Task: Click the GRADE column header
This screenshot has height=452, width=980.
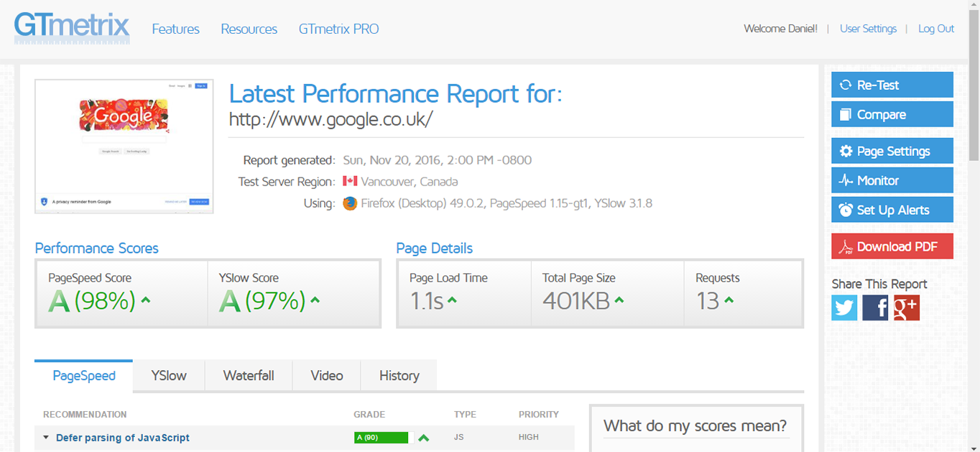Action: coord(369,415)
